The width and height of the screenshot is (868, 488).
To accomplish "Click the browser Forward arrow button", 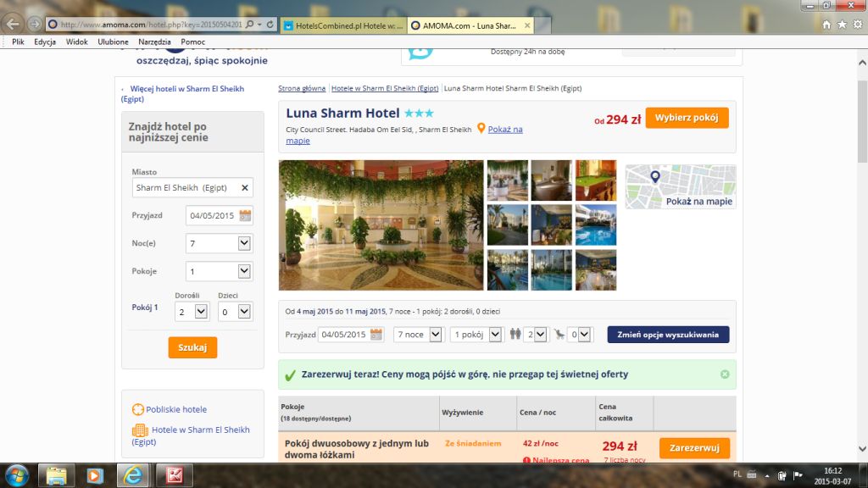I will (34, 24).
